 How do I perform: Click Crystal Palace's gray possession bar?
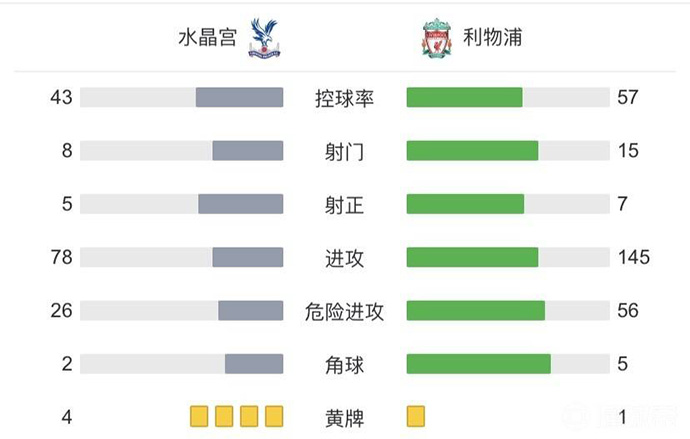click(x=239, y=97)
